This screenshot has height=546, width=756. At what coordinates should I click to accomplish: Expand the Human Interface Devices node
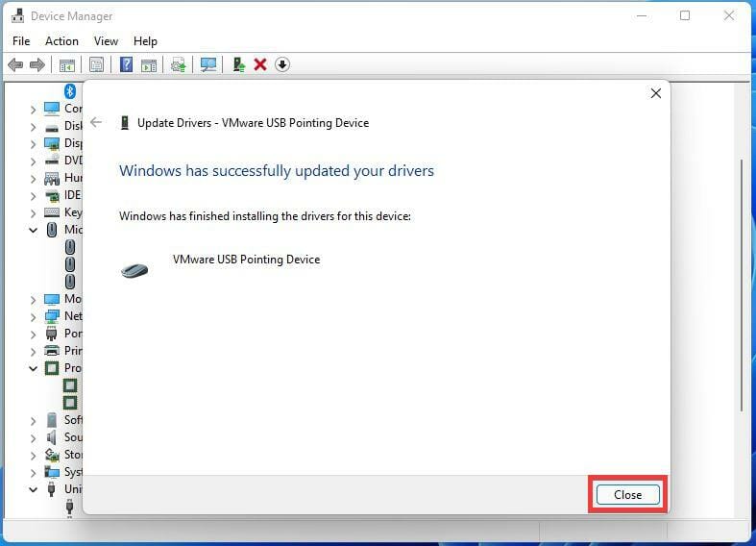coord(33,179)
